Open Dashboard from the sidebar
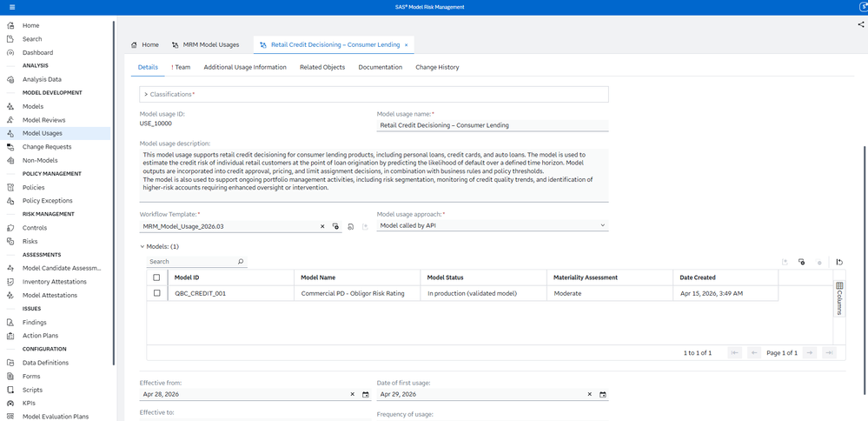 [37, 52]
